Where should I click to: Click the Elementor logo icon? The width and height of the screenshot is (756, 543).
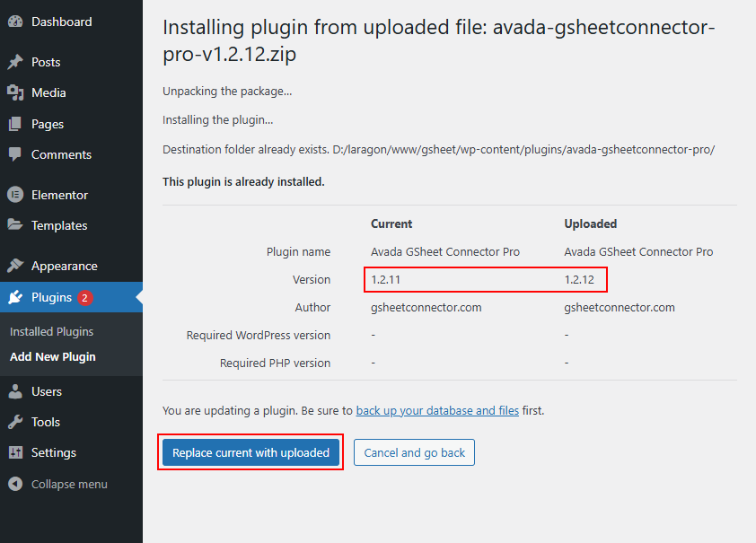coord(14,195)
